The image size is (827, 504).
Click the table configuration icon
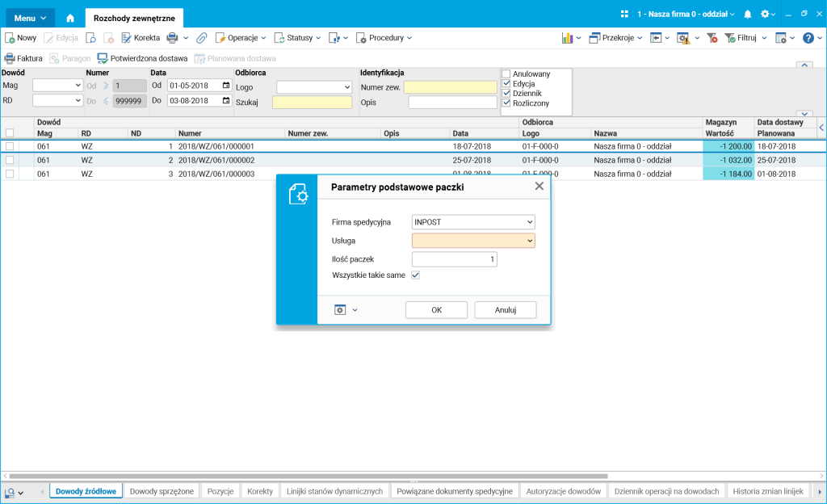[x=781, y=38]
